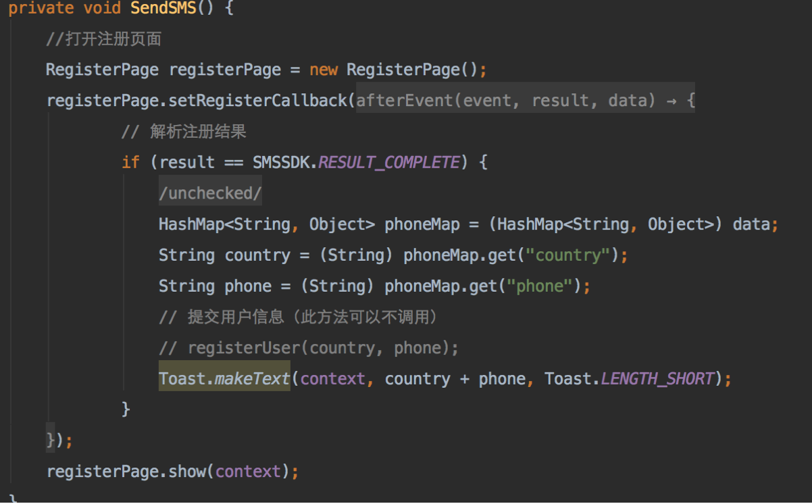The image size is (812, 504).
Task: Click the "phone" string literal
Action: tap(539, 286)
